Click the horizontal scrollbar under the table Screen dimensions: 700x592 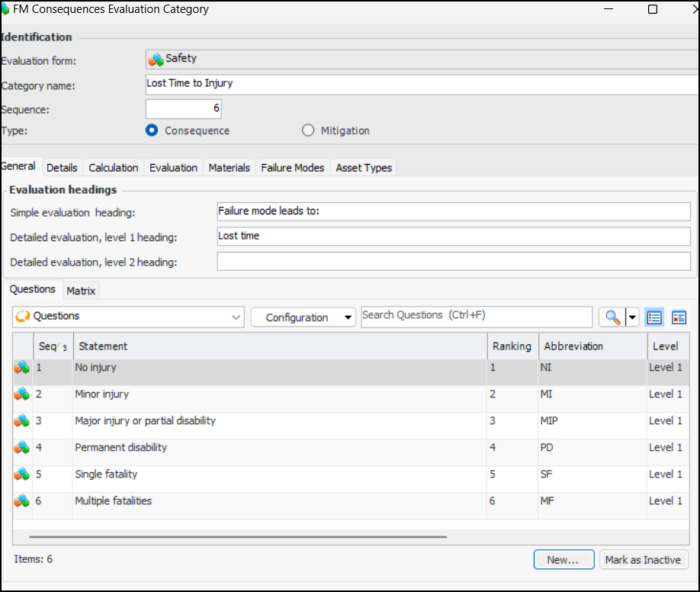click(x=229, y=536)
